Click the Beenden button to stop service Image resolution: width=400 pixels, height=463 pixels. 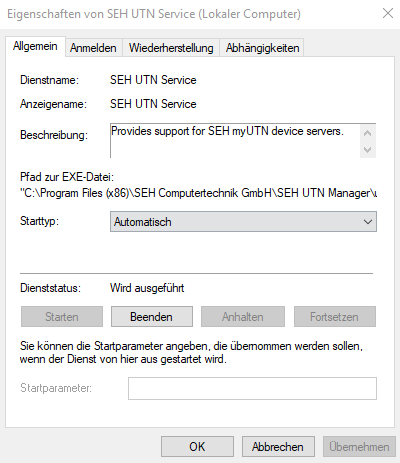click(x=152, y=317)
